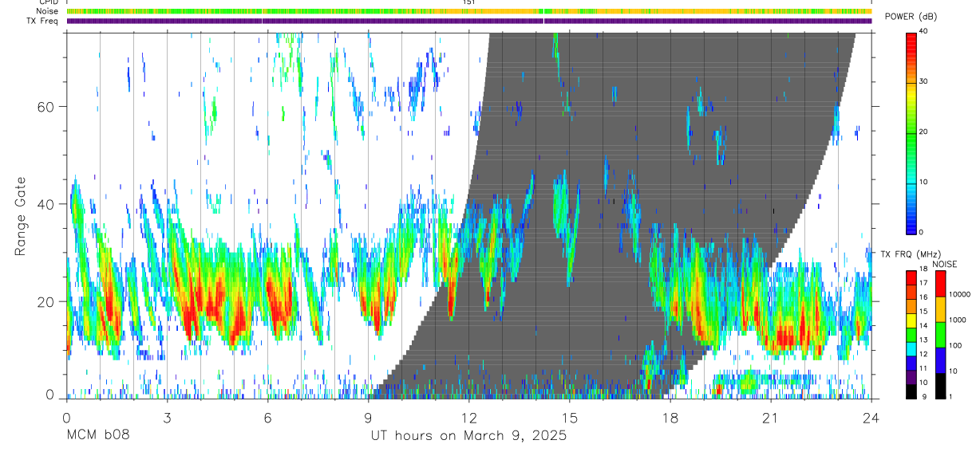Click the "Range Gate" y-axis title

point(20,217)
